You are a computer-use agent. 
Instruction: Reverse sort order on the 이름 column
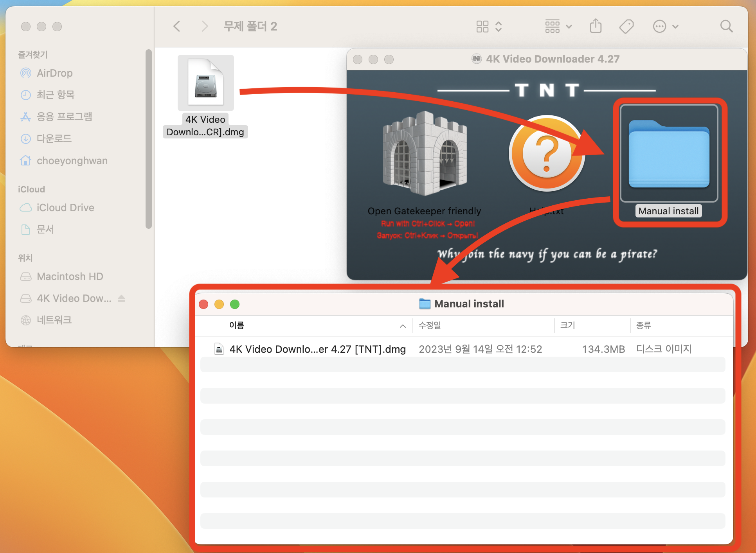click(402, 326)
